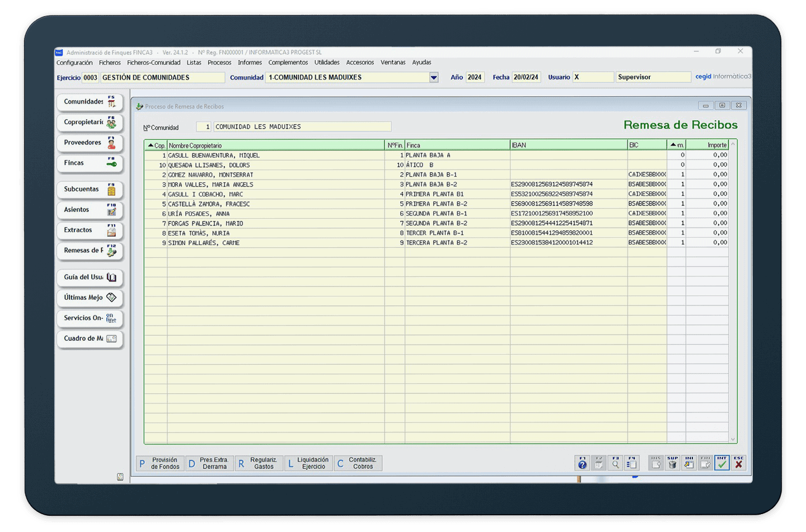This screenshot has height=532, width=806.
Task: Cancel with the ESC red X icon
Action: pos(739,463)
